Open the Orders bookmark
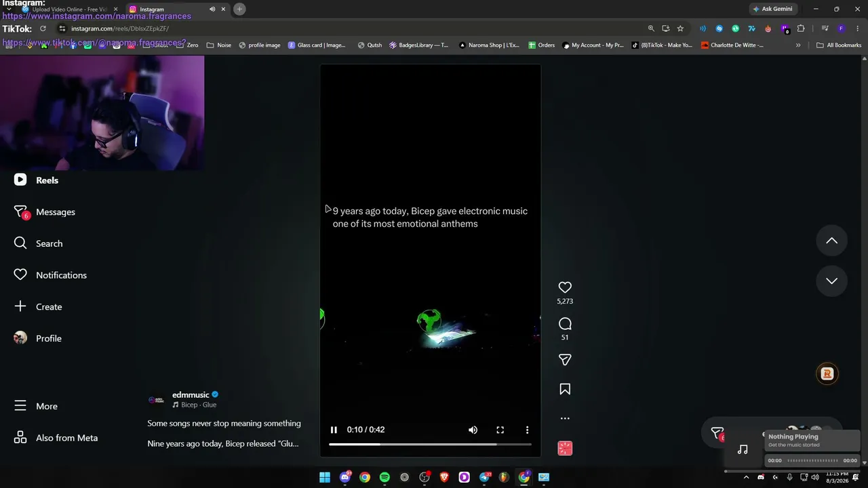This screenshot has width=868, height=488. click(542, 45)
